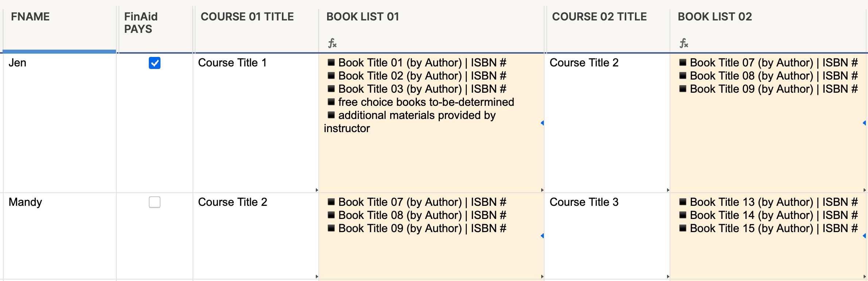This screenshot has width=868, height=281.
Task: Uncheck the FinAid PAYS checkbox for Jen
Action: click(155, 63)
